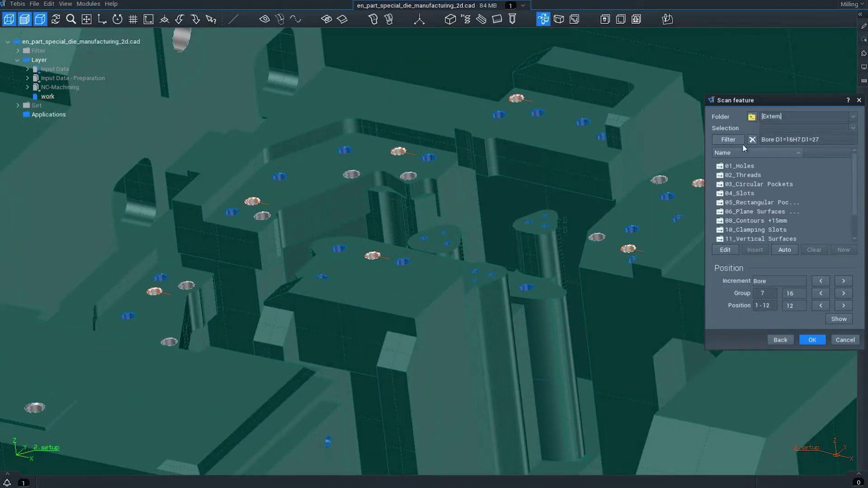Image resolution: width=868 pixels, height=488 pixels.
Task: Click the rotate view circular arrow icon
Action: click(x=118, y=19)
